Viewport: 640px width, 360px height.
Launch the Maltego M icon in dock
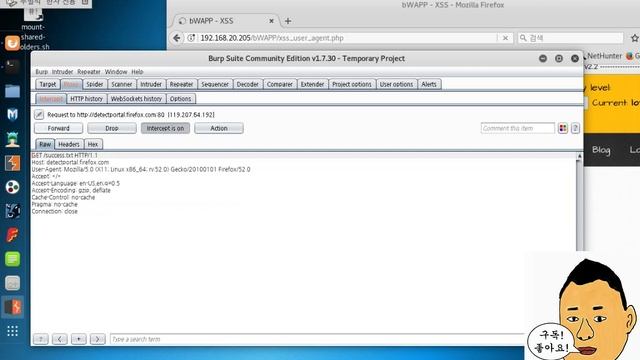click(x=12, y=115)
